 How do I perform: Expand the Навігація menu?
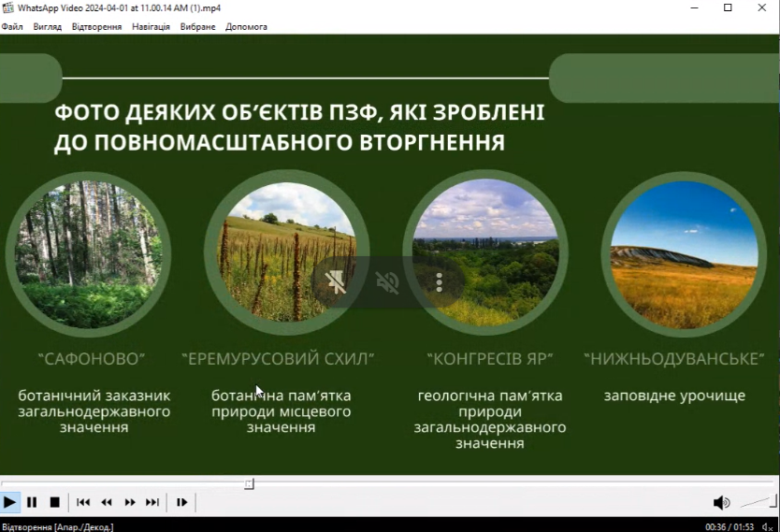point(151,26)
